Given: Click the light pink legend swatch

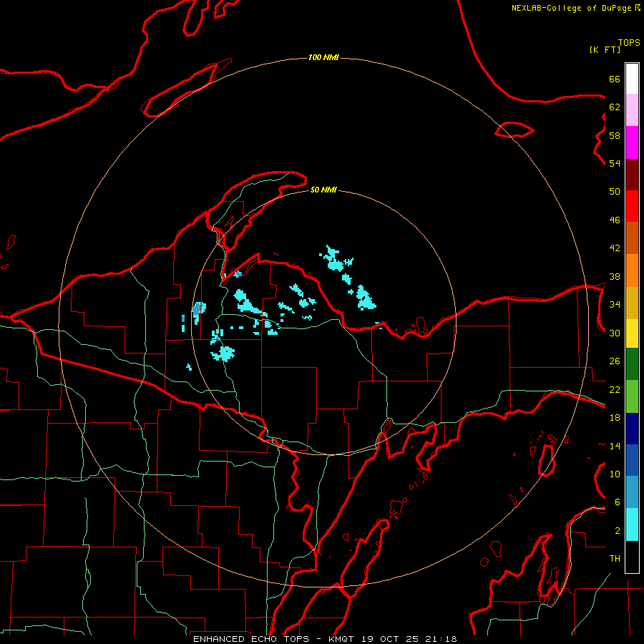Looking at the screenshot, I should point(632,110).
